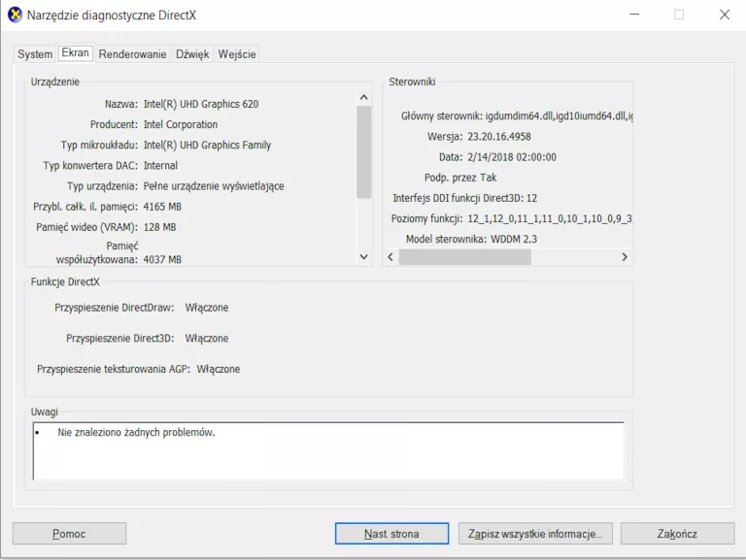Click the Urządzenie panel scroll up arrow
This screenshot has height=560, width=746.
364,97
